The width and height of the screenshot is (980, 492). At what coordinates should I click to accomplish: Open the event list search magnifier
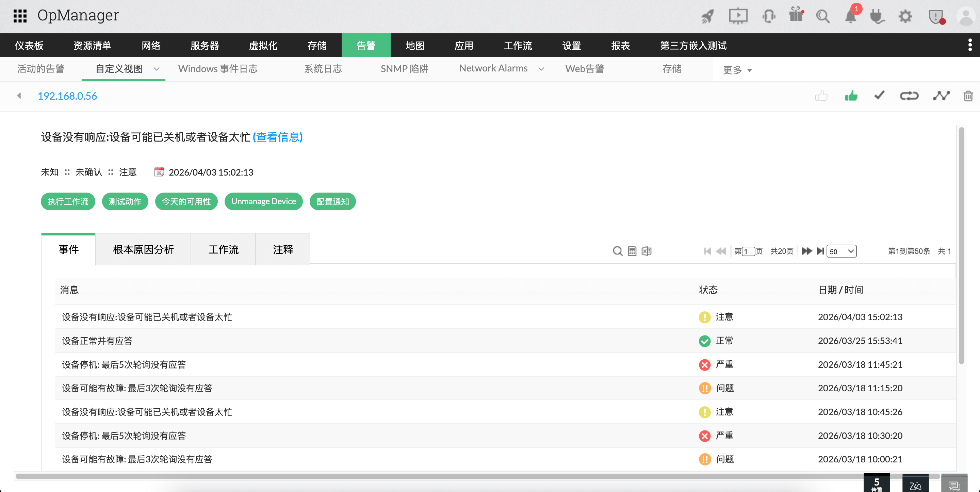click(617, 251)
